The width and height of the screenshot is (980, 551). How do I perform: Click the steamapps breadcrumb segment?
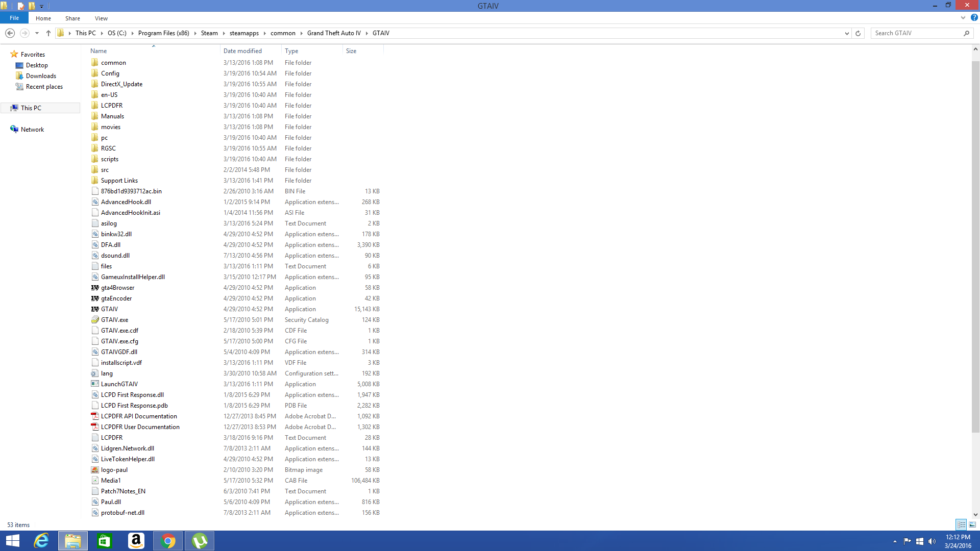tap(244, 33)
